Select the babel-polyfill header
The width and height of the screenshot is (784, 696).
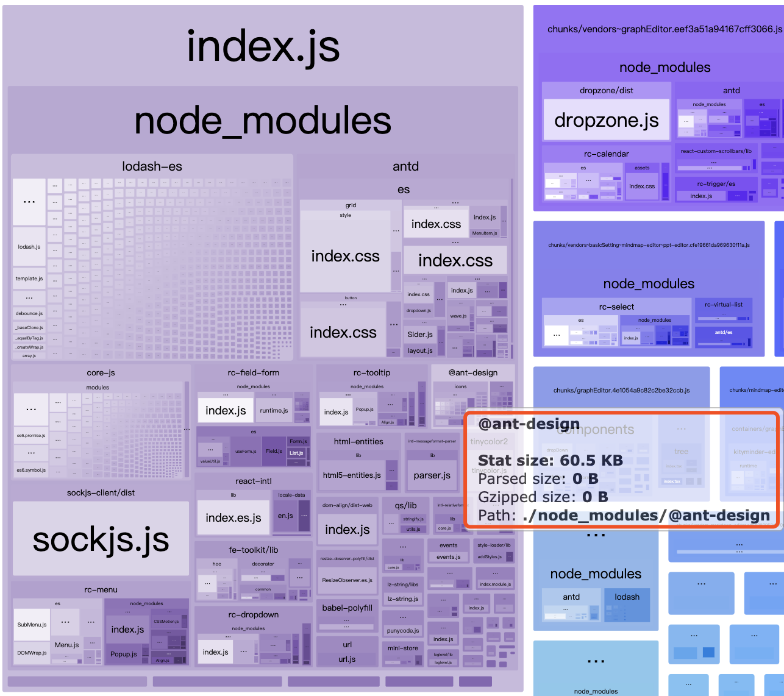(347, 608)
